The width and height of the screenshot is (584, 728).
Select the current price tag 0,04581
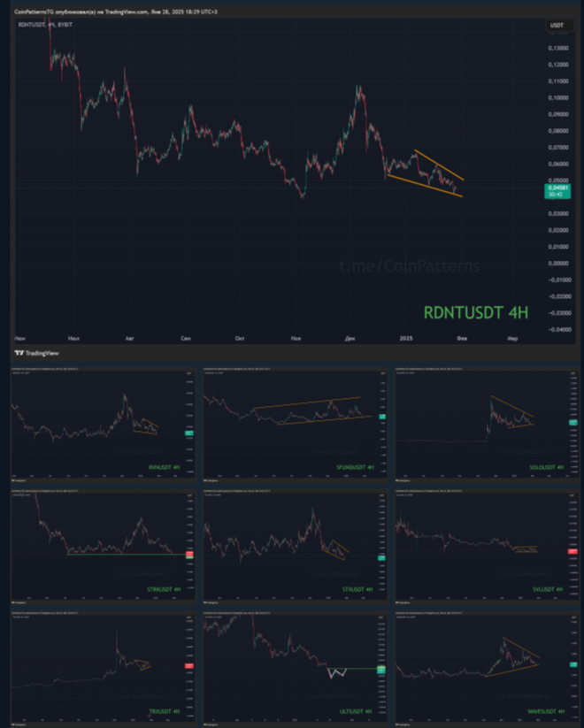(557, 191)
